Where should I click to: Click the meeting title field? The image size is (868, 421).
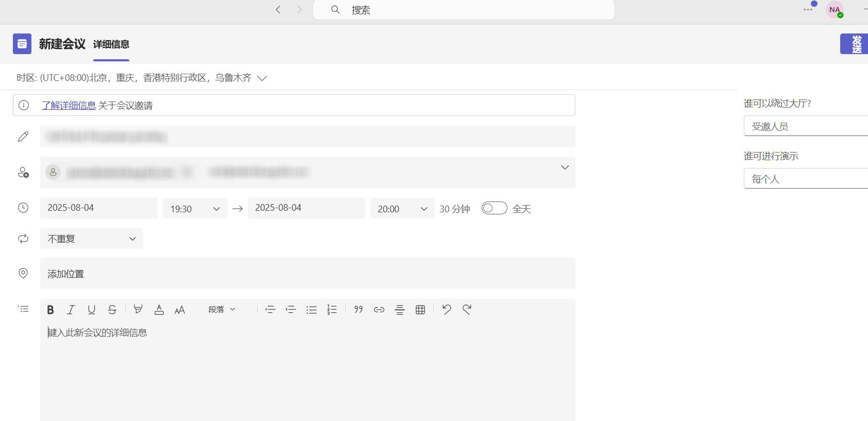(308, 137)
